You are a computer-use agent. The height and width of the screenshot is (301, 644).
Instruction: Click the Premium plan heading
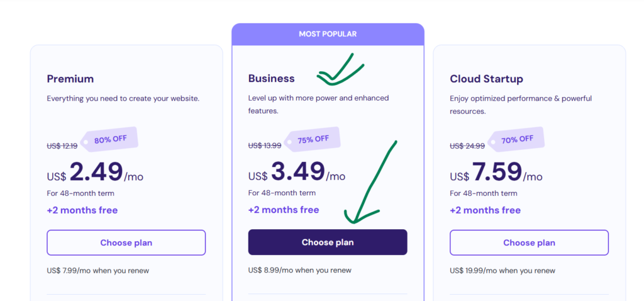[x=70, y=79]
